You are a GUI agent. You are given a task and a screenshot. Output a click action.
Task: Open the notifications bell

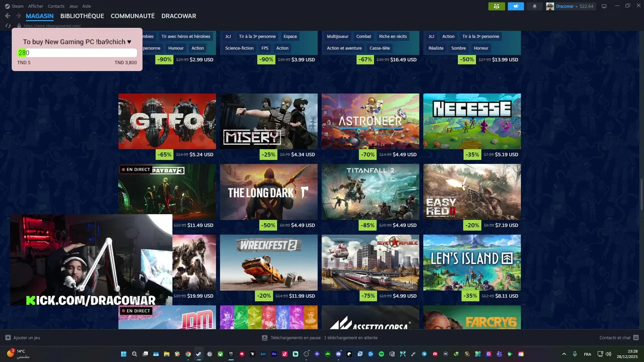[534, 6]
